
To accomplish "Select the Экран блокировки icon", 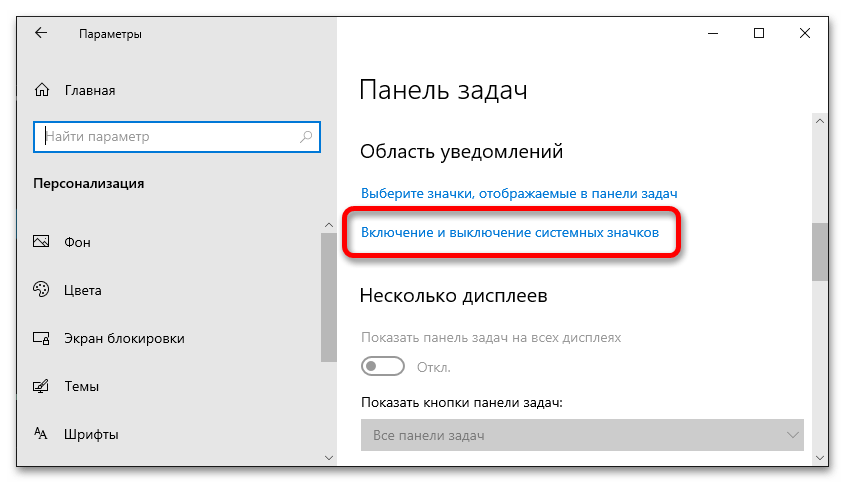I will point(41,338).
